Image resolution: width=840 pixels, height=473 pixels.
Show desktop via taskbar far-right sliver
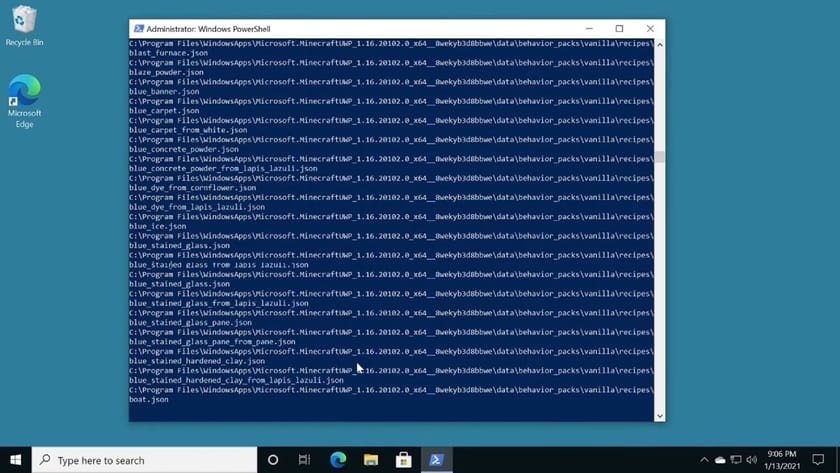(x=837, y=460)
